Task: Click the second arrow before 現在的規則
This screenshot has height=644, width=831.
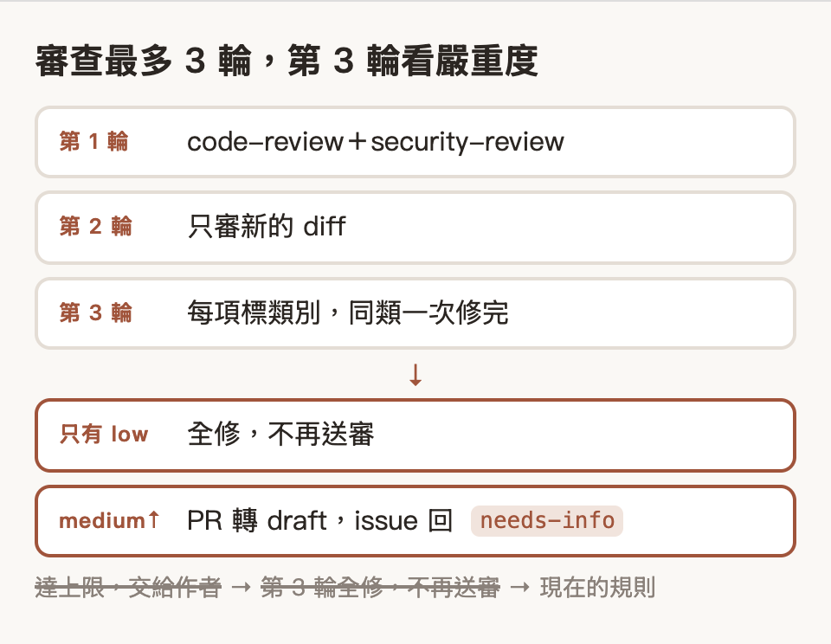Action: [519, 587]
